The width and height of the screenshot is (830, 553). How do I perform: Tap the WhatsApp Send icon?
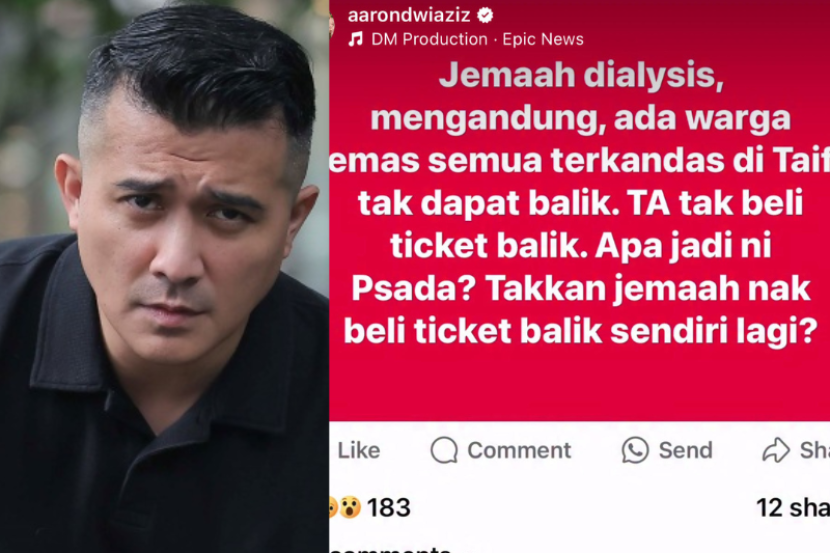[x=635, y=450]
